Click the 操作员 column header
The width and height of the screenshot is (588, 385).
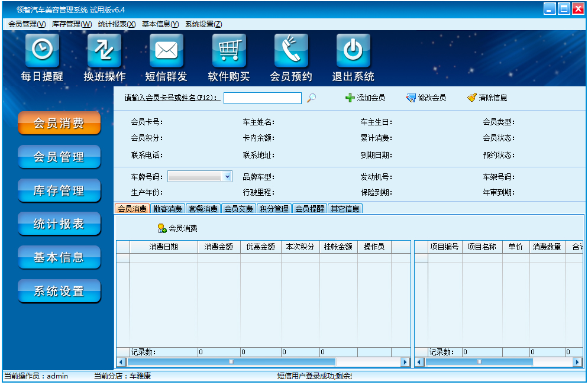click(374, 247)
